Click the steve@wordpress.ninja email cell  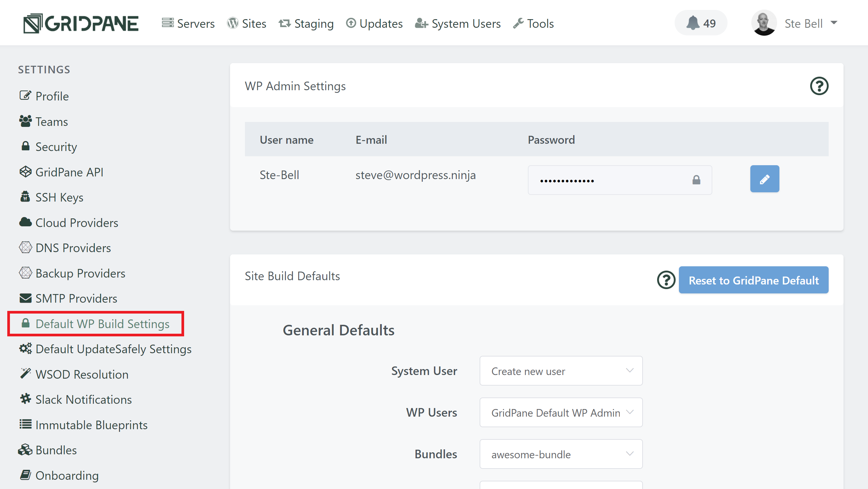tap(415, 175)
